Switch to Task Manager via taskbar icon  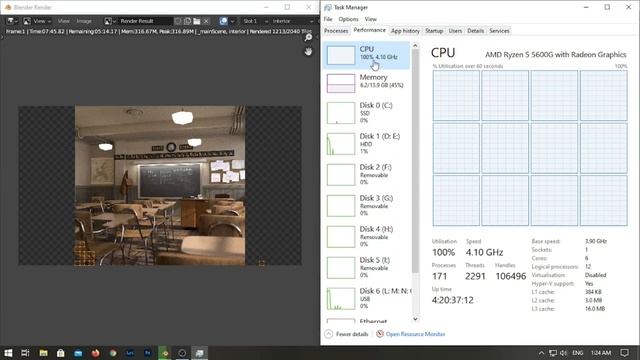200,353
